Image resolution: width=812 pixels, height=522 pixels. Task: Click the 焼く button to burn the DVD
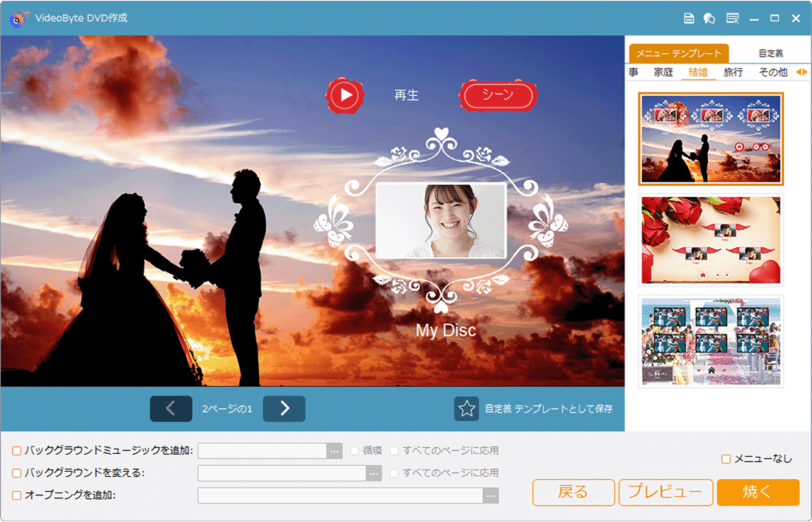pos(758,492)
